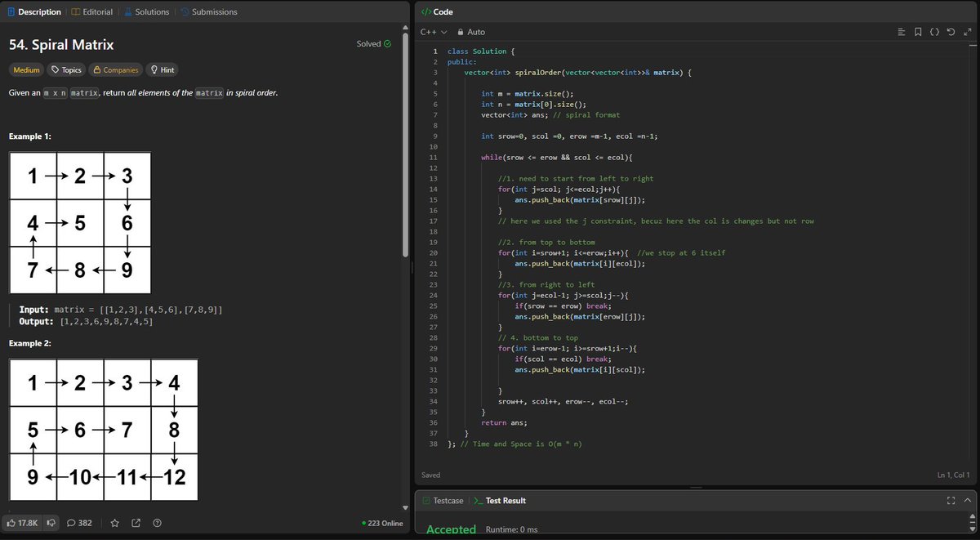Click the Accepted result text
The height and width of the screenshot is (540, 980).
[451, 530]
